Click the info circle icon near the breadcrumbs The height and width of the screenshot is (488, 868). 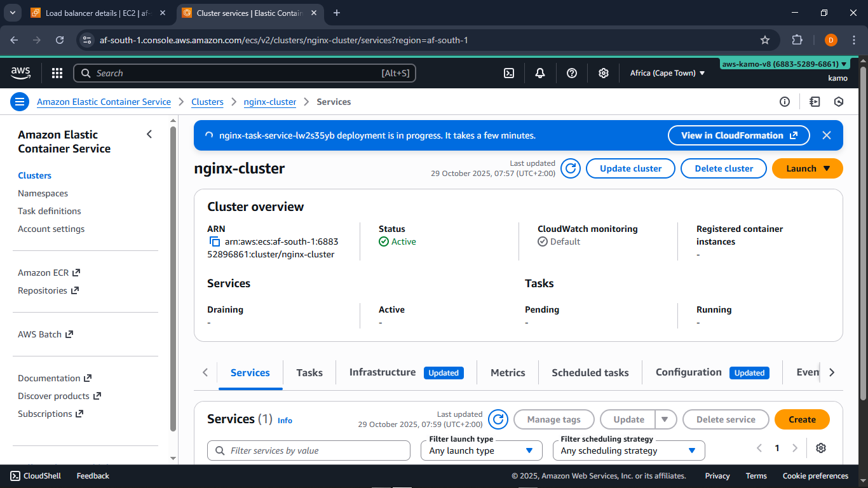coord(784,102)
